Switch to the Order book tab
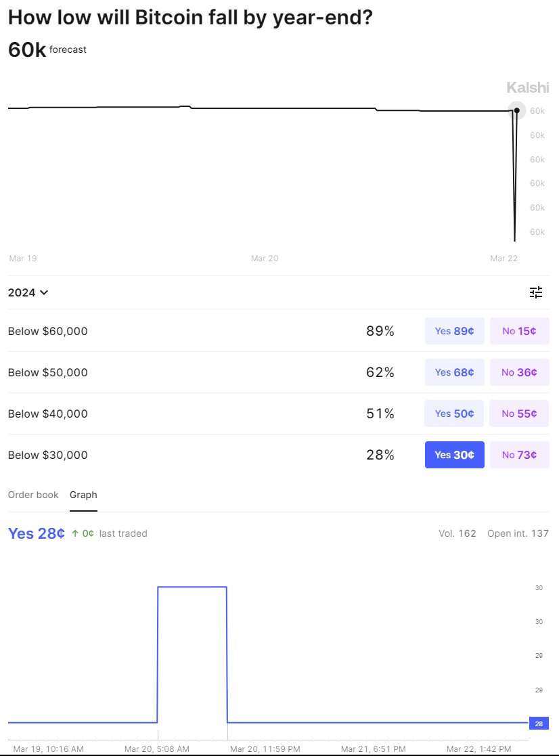Viewport: 559px width, 756px height. click(33, 495)
